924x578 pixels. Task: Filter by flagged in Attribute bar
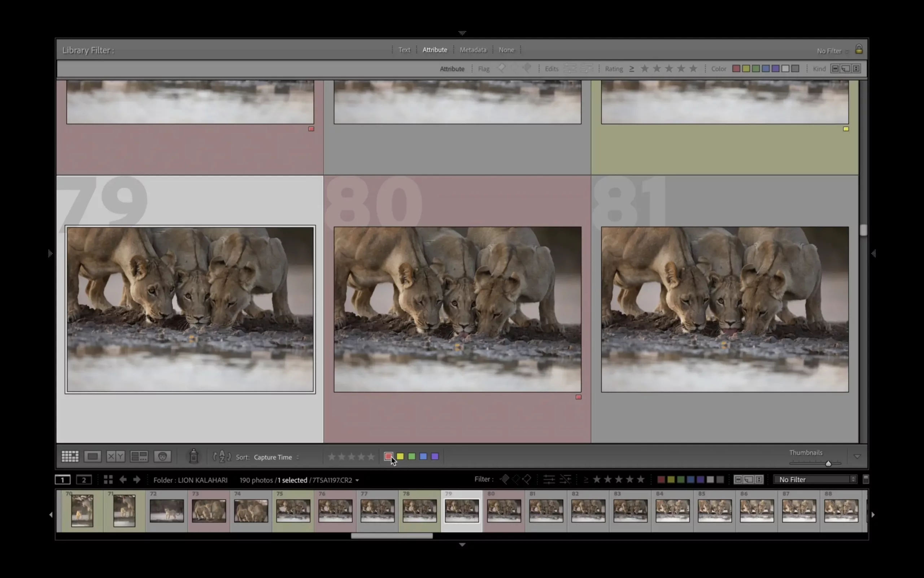pos(501,68)
